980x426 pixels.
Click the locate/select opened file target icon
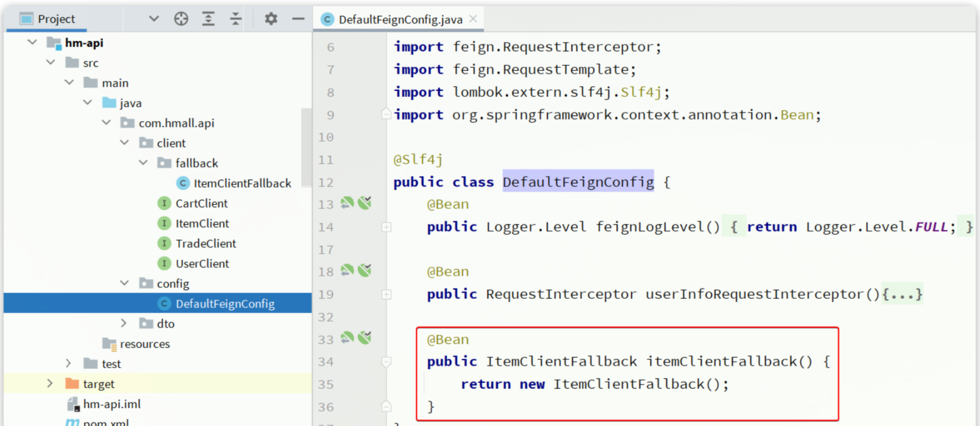tap(181, 19)
